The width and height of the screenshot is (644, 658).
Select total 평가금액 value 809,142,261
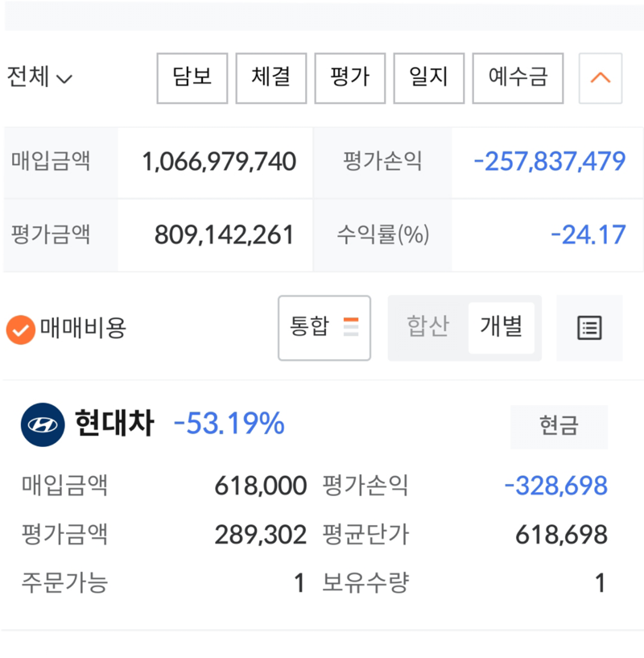tap(224, 235)
